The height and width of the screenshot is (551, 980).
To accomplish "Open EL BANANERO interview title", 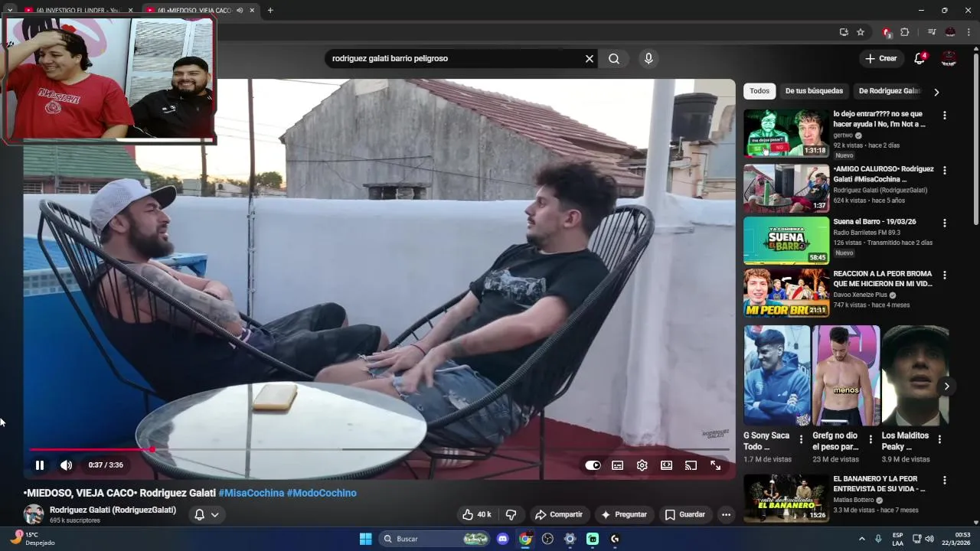I will pos(879,484).
